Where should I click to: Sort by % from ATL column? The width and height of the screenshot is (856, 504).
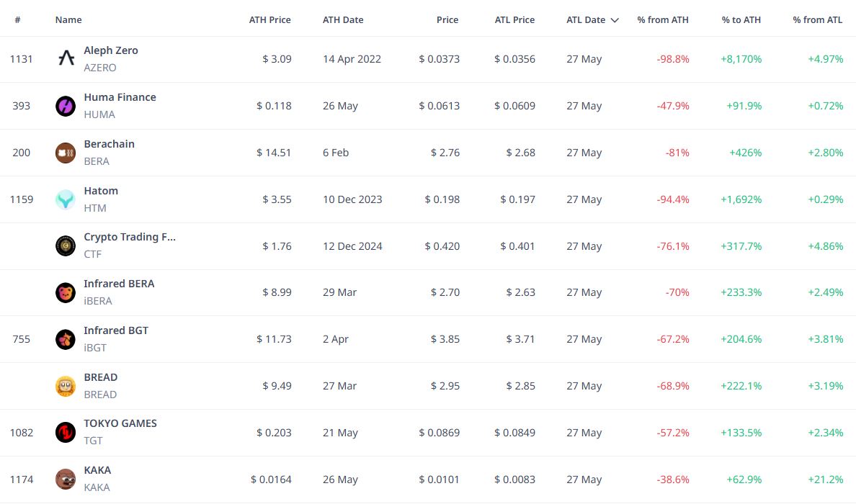click(817, 19)
